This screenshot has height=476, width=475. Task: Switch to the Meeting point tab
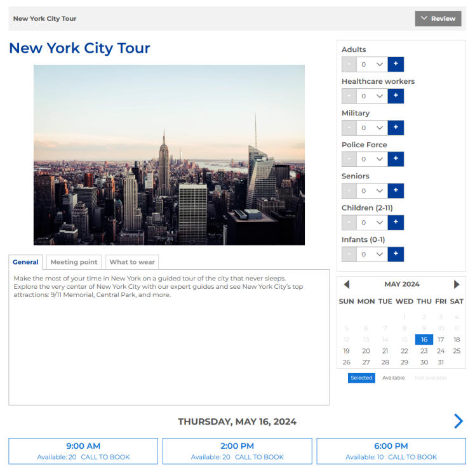click(x=74, y=262)
